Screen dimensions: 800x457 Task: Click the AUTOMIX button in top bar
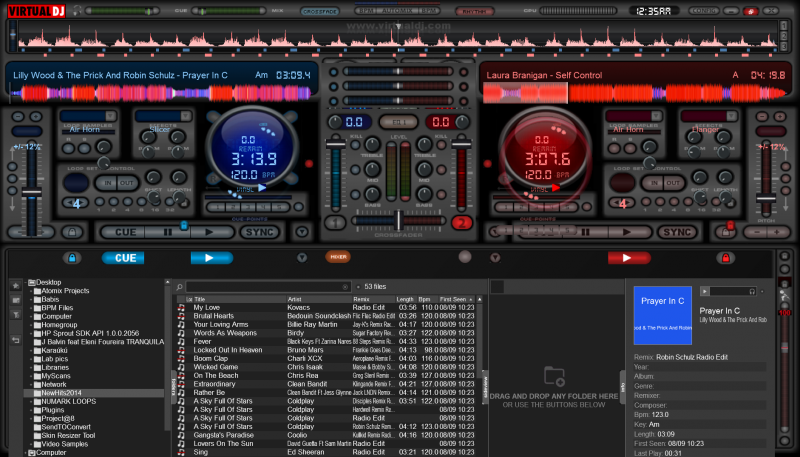click(x=398, y=10)
